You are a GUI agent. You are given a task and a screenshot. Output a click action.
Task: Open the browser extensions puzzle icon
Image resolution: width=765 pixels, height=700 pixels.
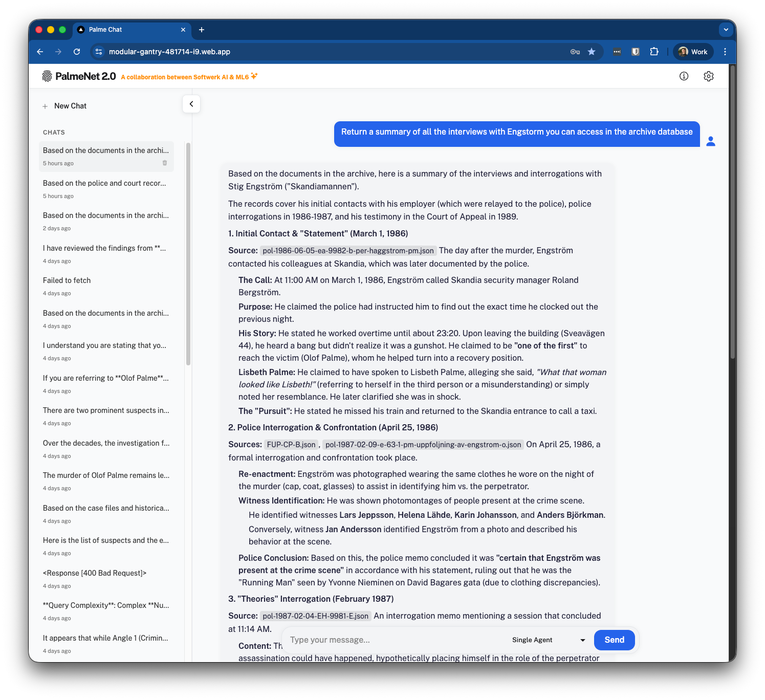(654, 52)
